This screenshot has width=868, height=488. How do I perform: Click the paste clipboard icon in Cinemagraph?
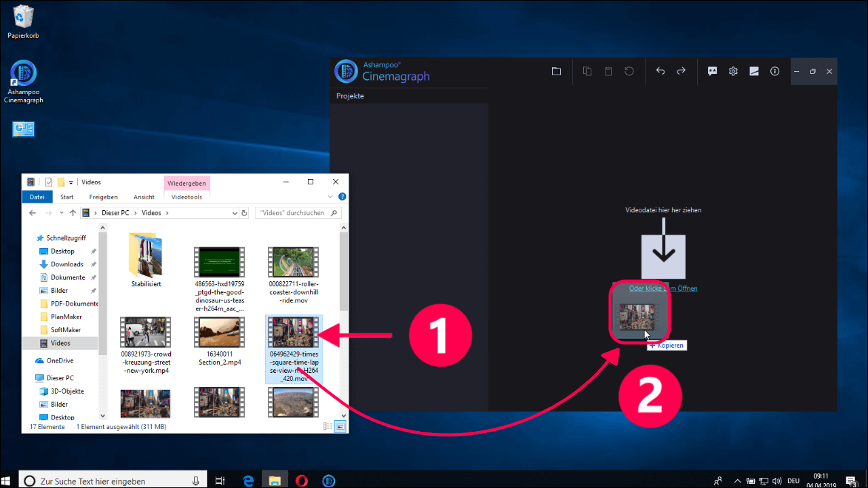click(x=608, y=71)
